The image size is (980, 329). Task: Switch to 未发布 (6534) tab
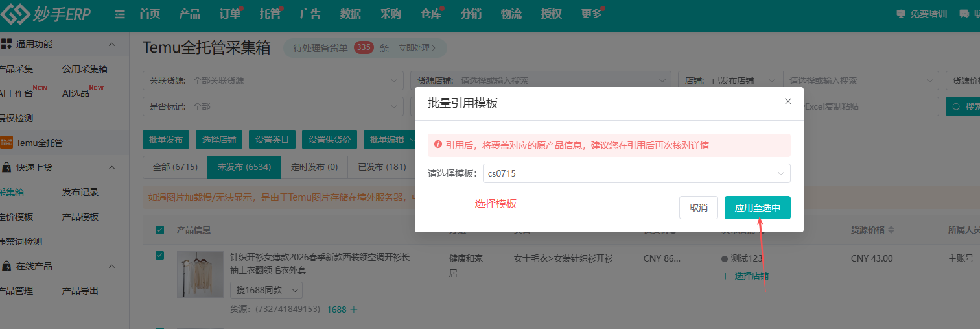(x=244, y=167)
